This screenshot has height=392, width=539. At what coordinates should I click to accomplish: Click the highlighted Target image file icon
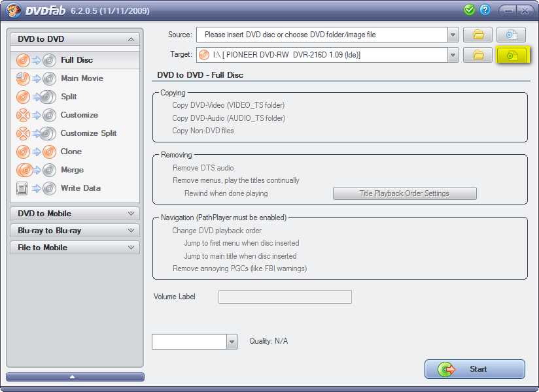tap(512, 56)
